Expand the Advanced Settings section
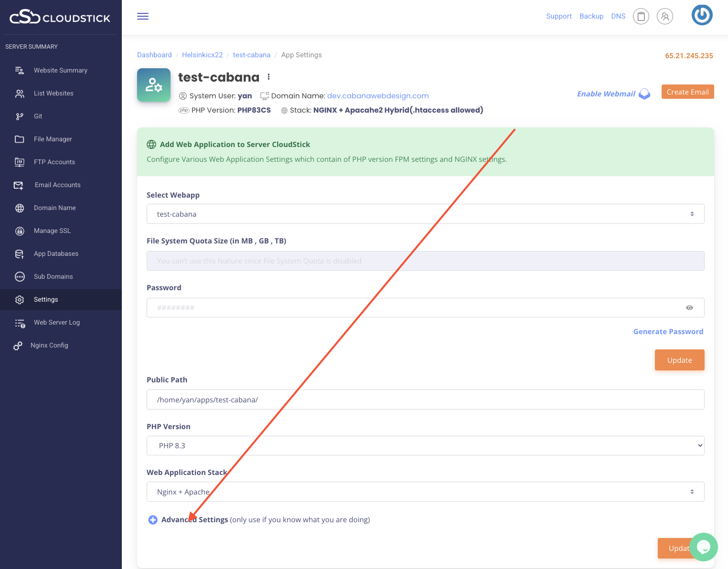The width and height of the screenshot is (728, 569). click(153, 519)
